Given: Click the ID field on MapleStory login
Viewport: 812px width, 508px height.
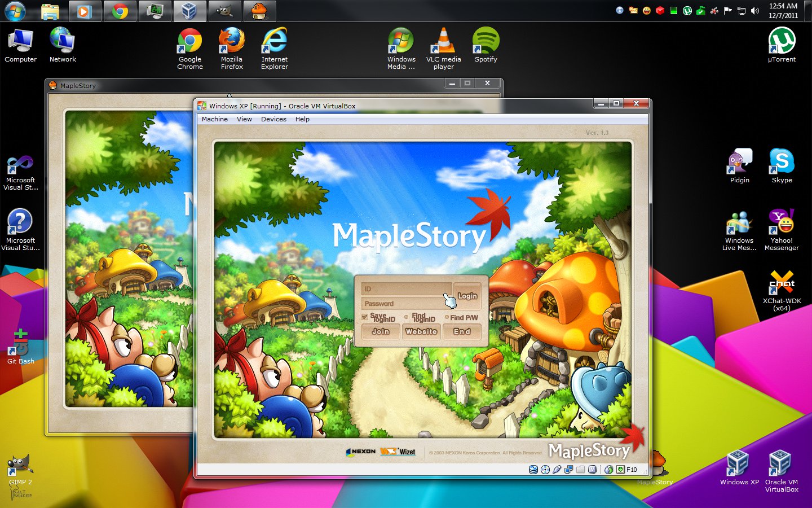Looking at the screenshot, I should (x=406, y=289).
